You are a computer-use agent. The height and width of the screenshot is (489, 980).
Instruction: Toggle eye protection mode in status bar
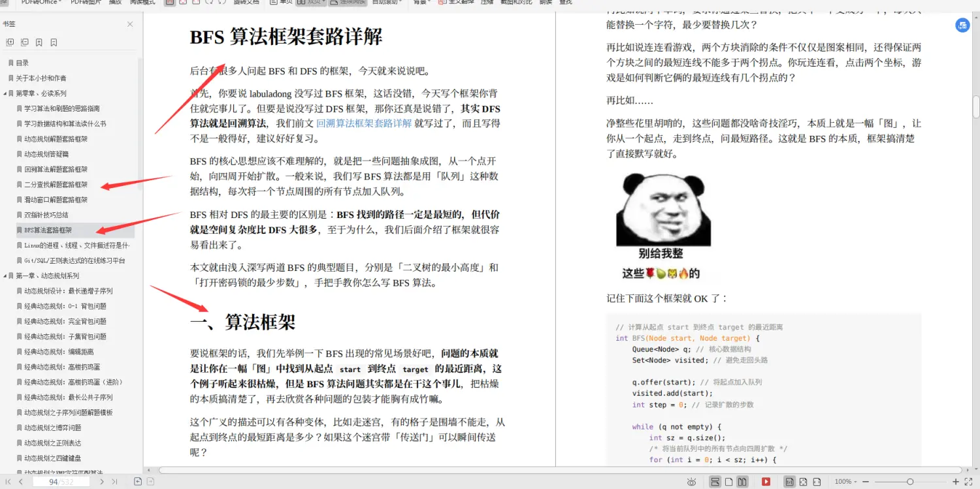point(691,481)
